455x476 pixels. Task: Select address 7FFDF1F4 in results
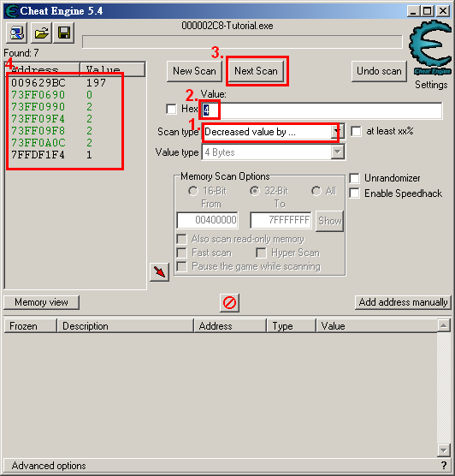38,155
